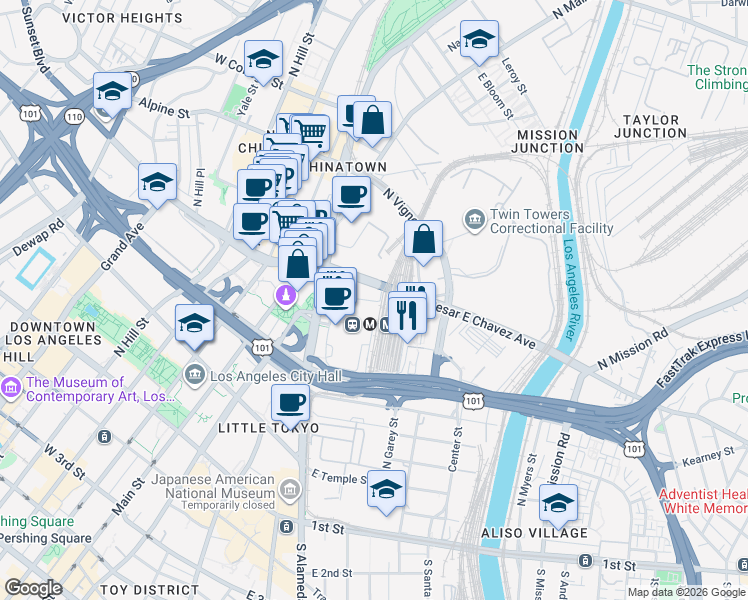Click the 'N Myers St' street label

[x=526, y=479]
